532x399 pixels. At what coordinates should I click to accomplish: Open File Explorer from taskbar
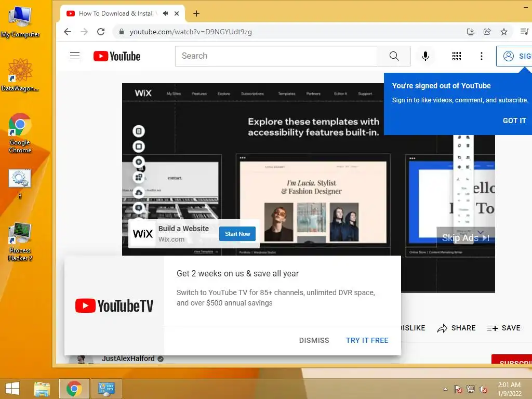42,389
